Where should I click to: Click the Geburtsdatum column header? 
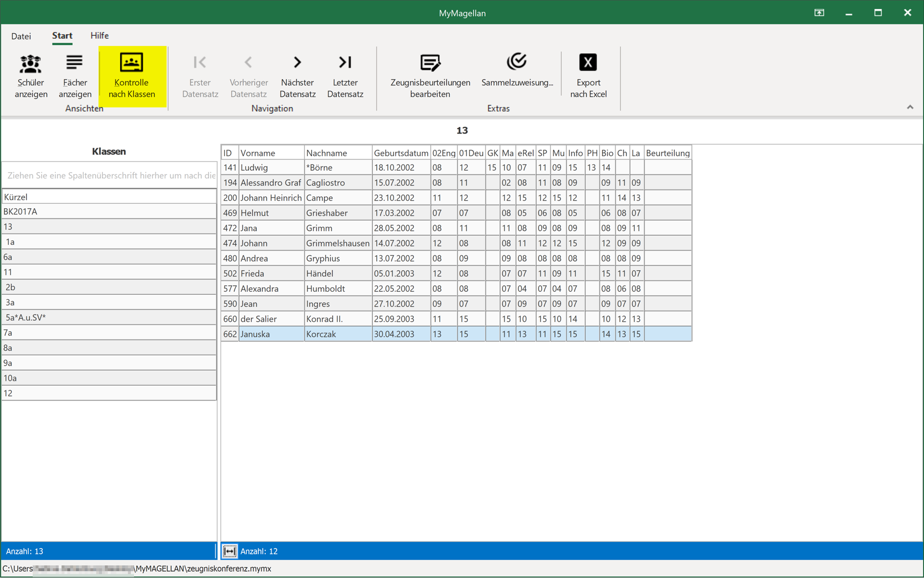coord(401,153)
